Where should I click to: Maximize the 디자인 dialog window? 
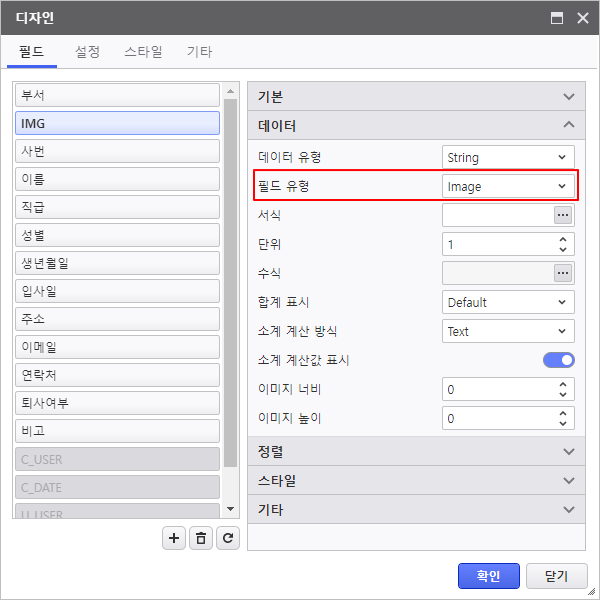click(557, 18)
